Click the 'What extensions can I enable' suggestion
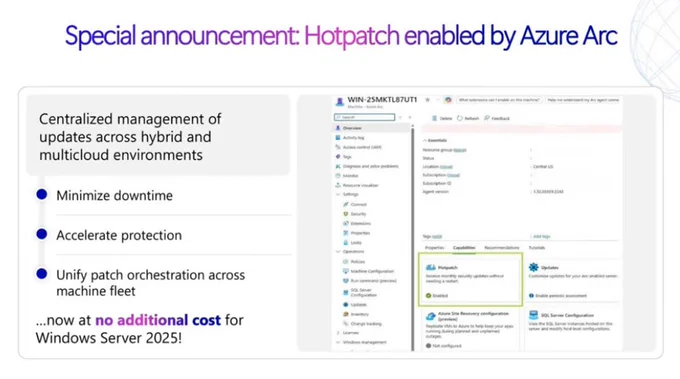 pyautogui.click(x=499, y=100)
